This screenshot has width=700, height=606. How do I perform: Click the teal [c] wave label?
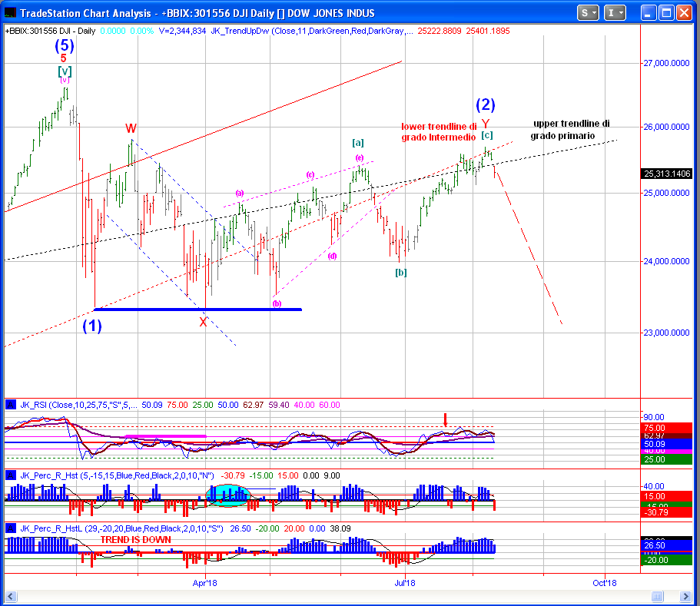(x=487, y=135)
